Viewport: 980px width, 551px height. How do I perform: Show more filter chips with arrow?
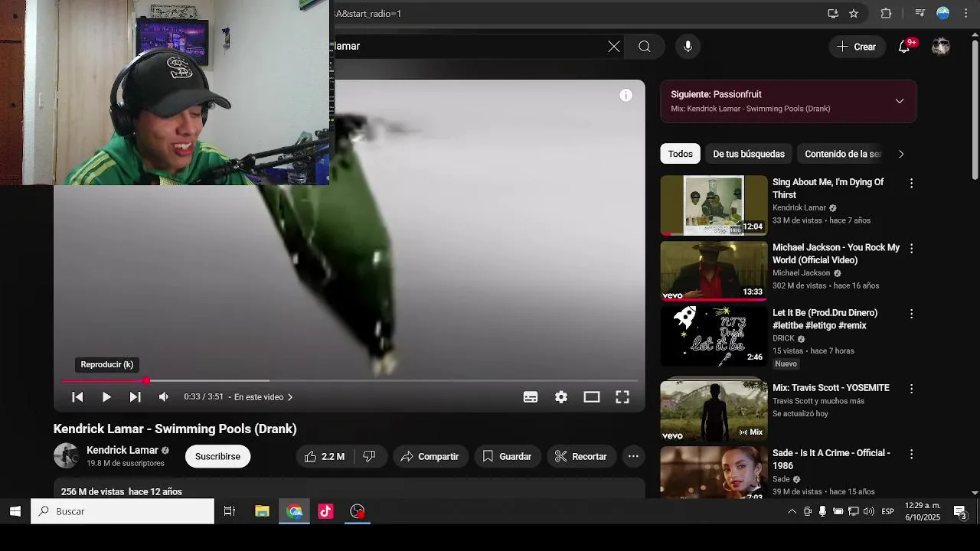(x=901, y=154)
